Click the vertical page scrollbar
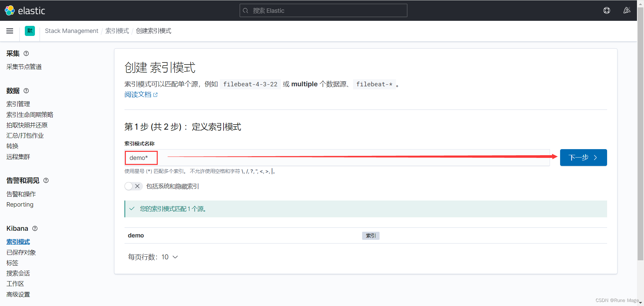This screenshot has width=644, height=306. coord(640,134)
